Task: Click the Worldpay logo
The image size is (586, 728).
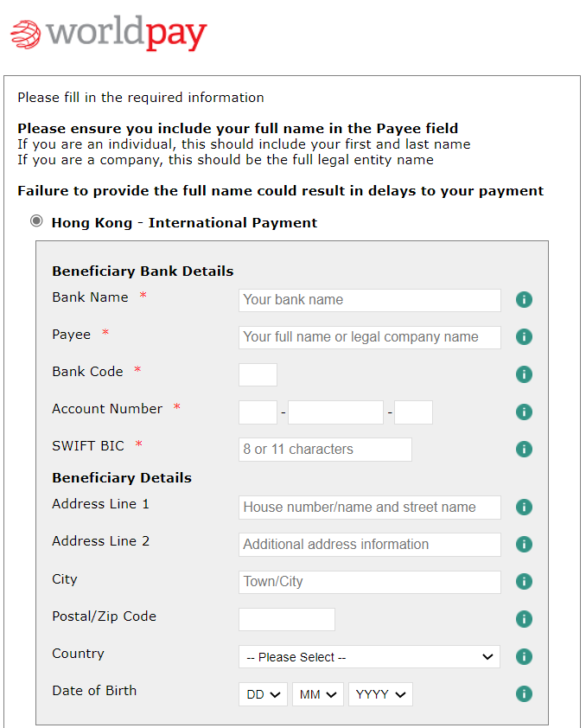Action: (x=109, y=33)
